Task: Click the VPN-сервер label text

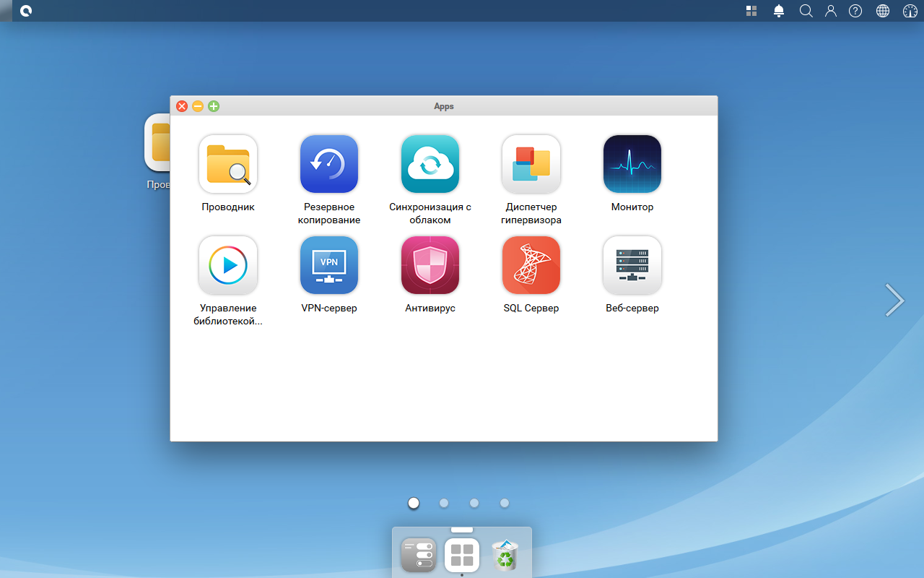Action: pyautogui.click(x=329, y=308)
